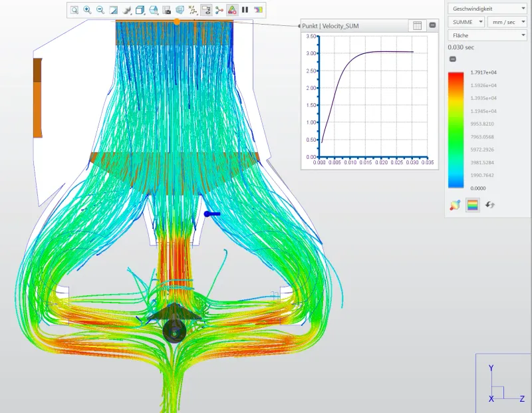
Task: Toggle the simulation animation display icon
Action: pyautogui.click(x=232, y=10)
